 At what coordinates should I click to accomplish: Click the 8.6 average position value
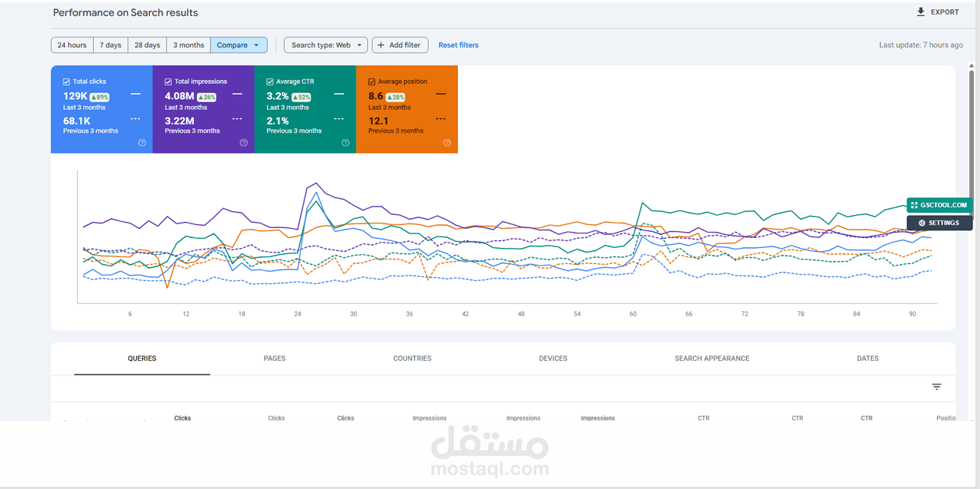pos(376,96)
